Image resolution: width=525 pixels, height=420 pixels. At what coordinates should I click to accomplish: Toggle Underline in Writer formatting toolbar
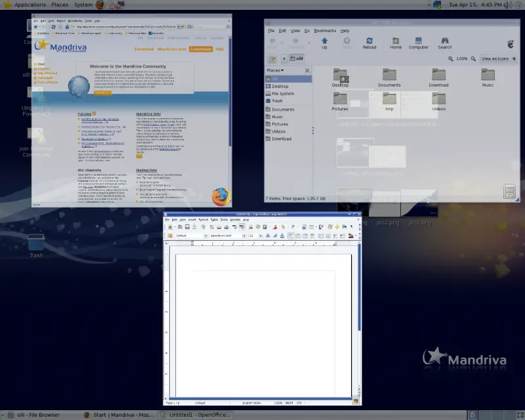(x=282, y=236)
